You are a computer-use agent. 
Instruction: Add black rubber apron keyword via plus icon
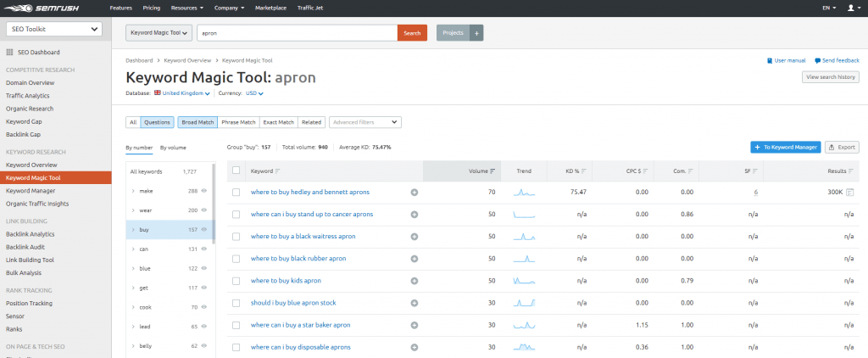414,259
